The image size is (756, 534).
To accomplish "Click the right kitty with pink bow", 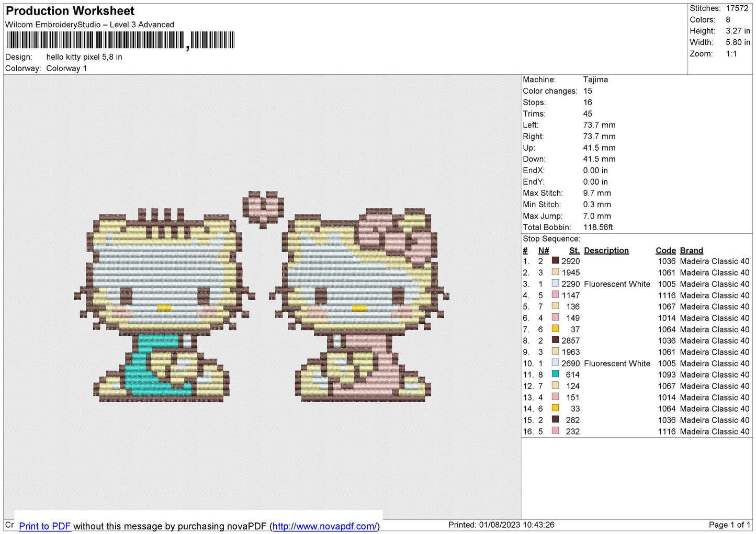I will tap(359, 305).
